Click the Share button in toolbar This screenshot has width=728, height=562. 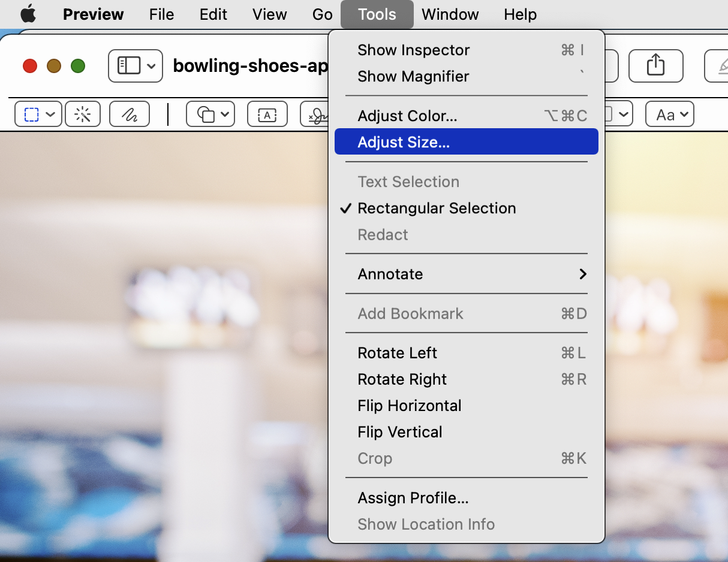656,65
